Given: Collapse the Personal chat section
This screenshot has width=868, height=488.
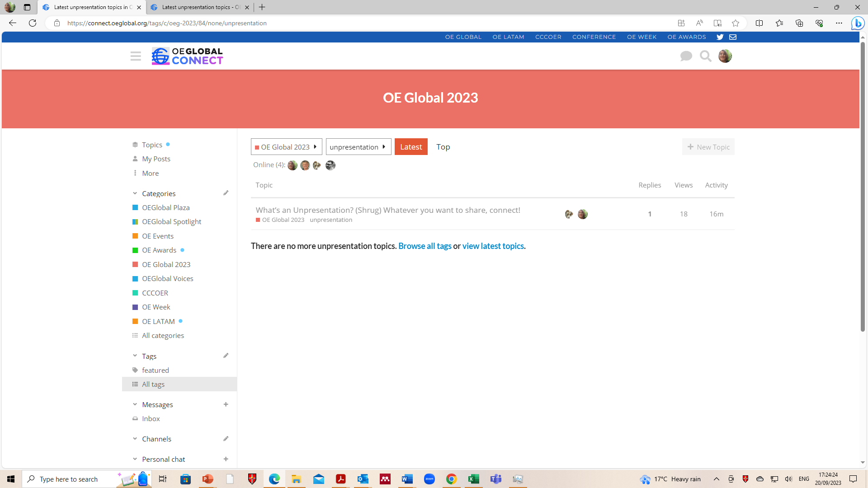Looking at the screenshot, I should pyautogui.click(x=135, y=459).
